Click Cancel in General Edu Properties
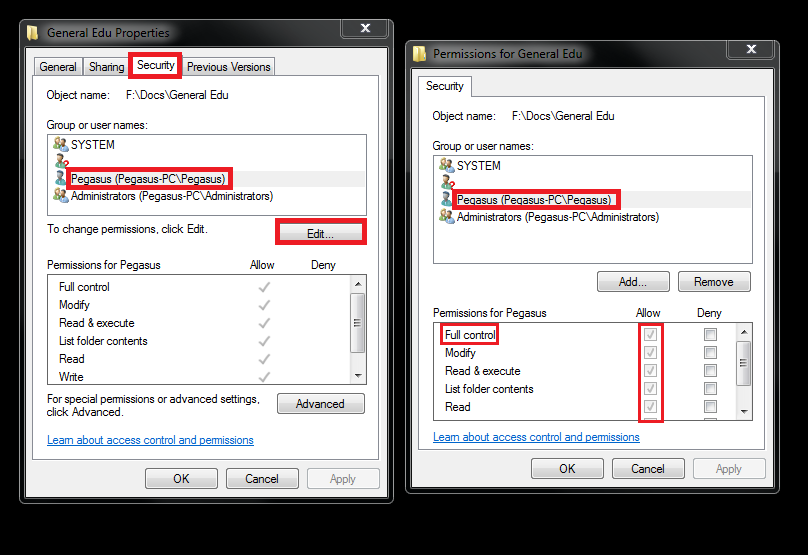The height and width of the screenshot is (555, 808). pos(262,479)
